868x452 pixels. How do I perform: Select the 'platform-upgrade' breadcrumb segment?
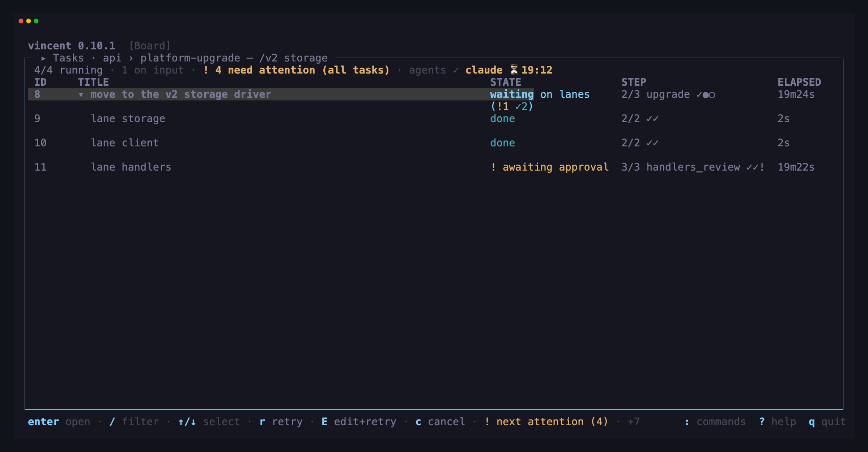click(190, 58)
